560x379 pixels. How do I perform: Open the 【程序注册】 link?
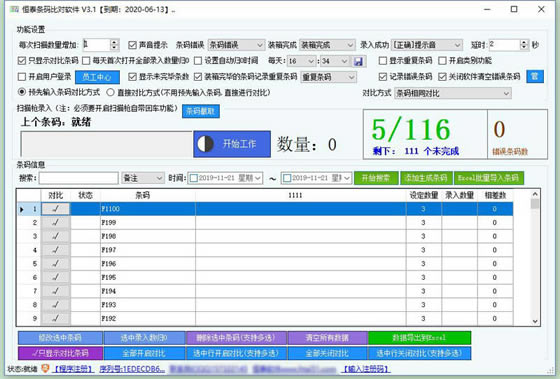click(x=73, y=369)
